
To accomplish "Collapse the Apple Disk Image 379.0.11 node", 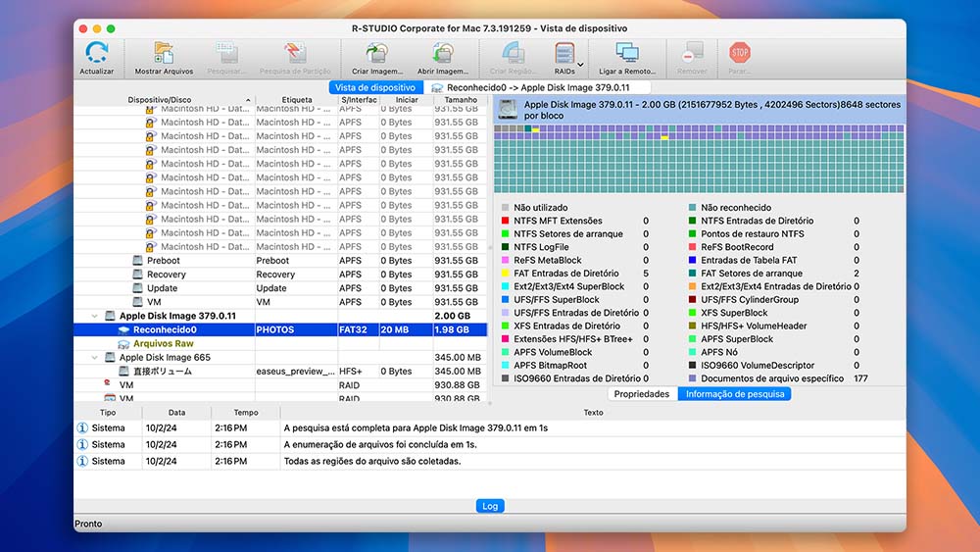I will [x=94, y=317].
